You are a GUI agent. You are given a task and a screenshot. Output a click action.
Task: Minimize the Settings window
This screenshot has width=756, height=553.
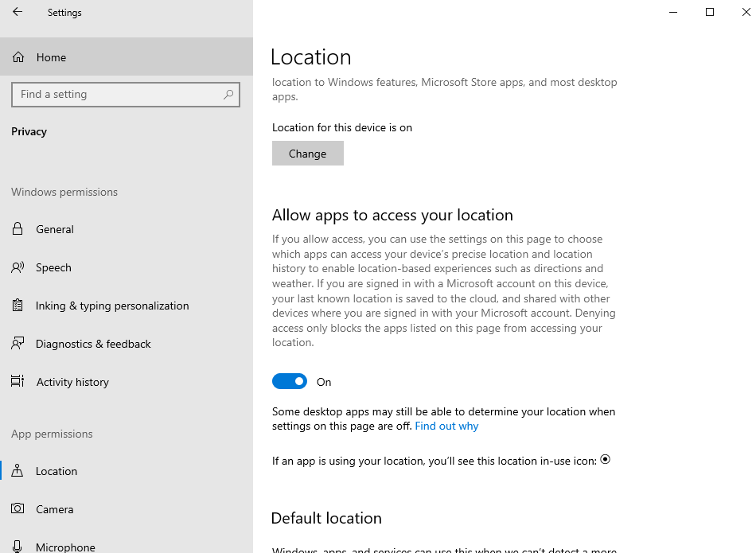[x=673, y=12]
